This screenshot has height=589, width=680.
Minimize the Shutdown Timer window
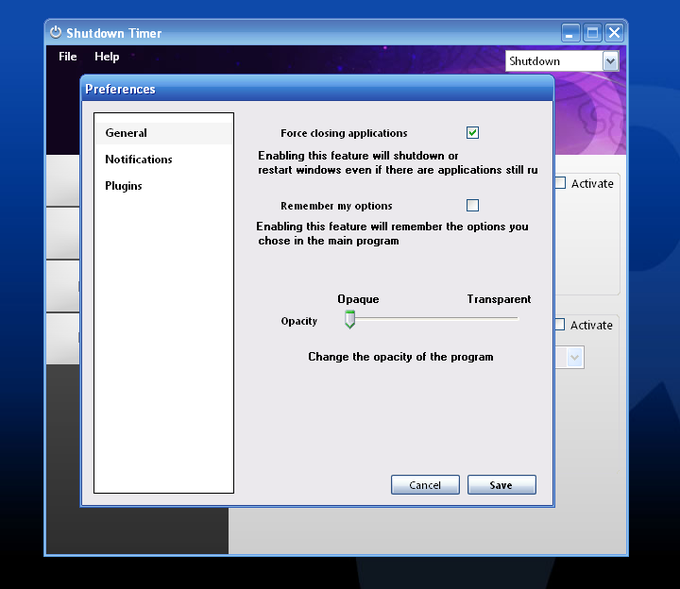pos(571,33)
